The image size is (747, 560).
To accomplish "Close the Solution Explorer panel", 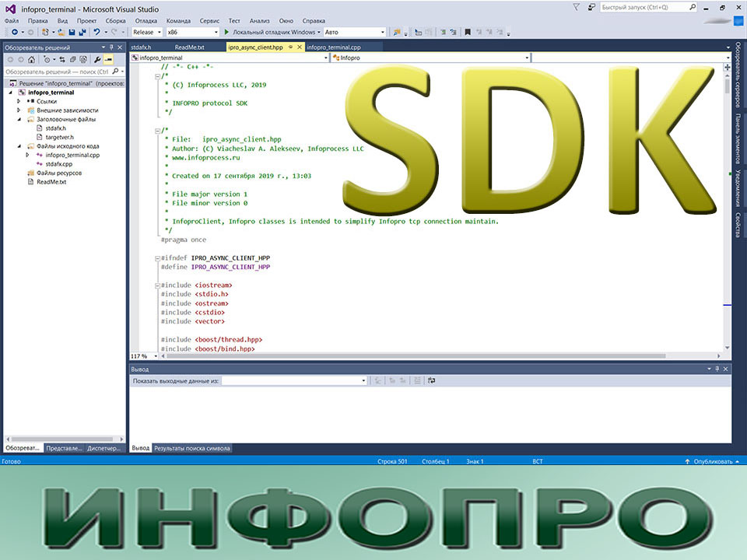I will (x=120, y=47).
